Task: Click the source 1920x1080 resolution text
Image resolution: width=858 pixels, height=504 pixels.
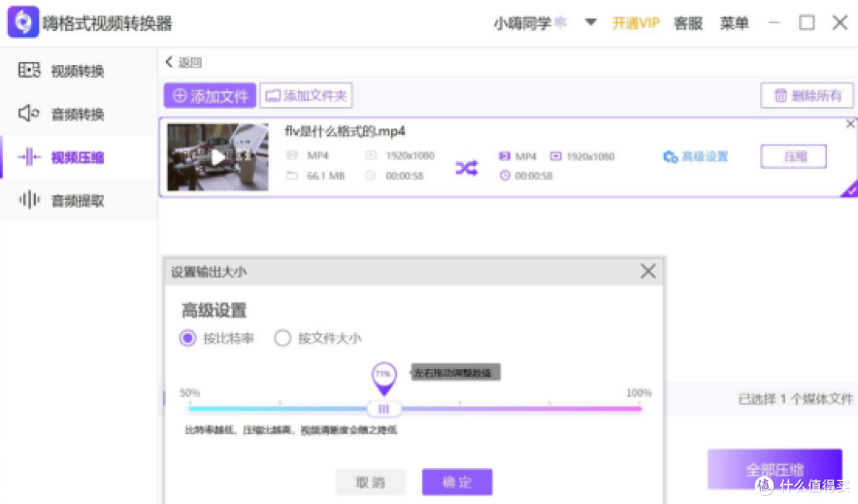Action: tap(411, 156)
